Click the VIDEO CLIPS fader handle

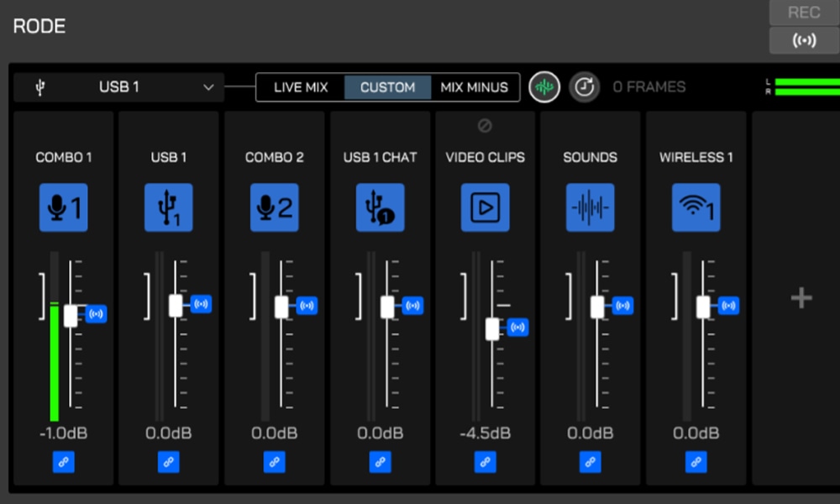pyautogui.click(x=492, y=328)
